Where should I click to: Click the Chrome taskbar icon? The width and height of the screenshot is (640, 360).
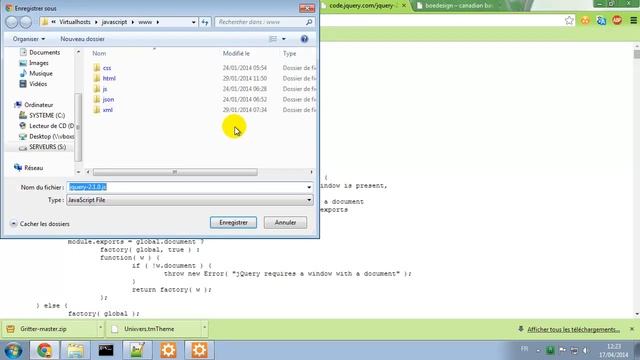click(44, 350)
